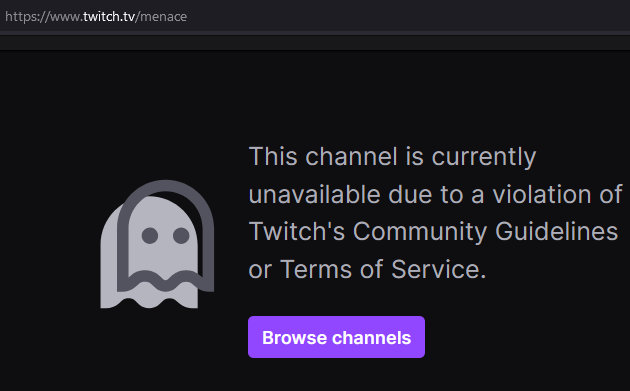The width and height of the screenshot is (630, 391).
Task: Click the ghost icon beside the message
Action: [x=157, y=244]
